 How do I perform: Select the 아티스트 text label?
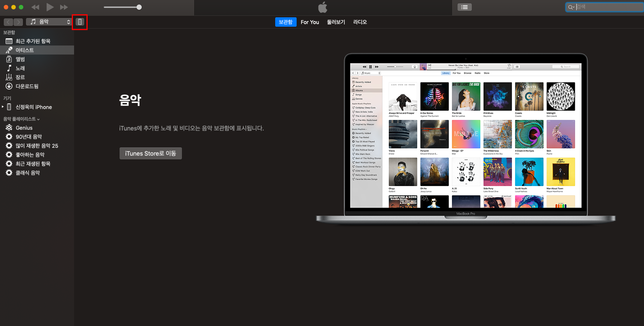pos(25,50)
